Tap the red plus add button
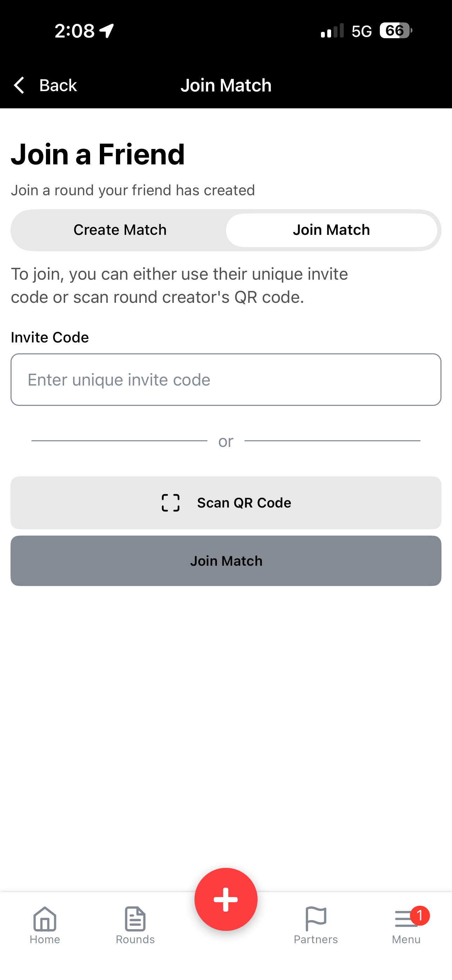The image size is (452, 980). pos(226,899)
